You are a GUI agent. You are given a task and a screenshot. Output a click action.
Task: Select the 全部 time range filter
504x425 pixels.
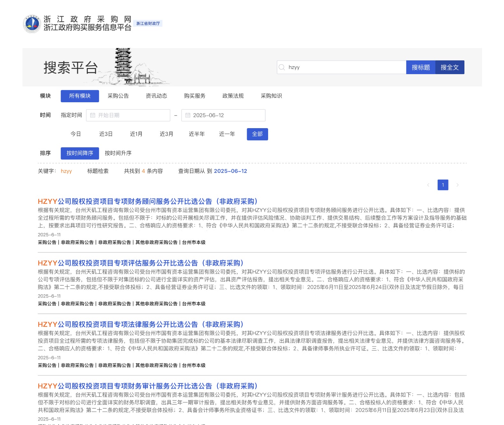click(257, 134)
